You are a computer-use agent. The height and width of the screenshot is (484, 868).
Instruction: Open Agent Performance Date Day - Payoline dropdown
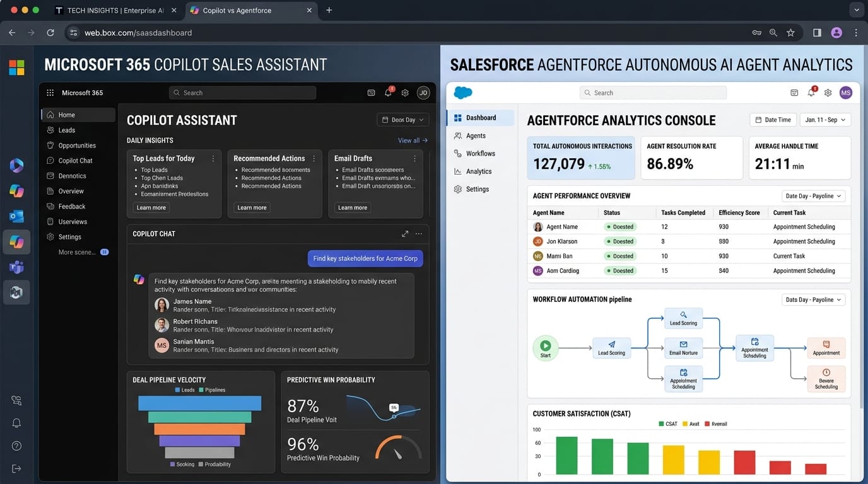[813, 196]
